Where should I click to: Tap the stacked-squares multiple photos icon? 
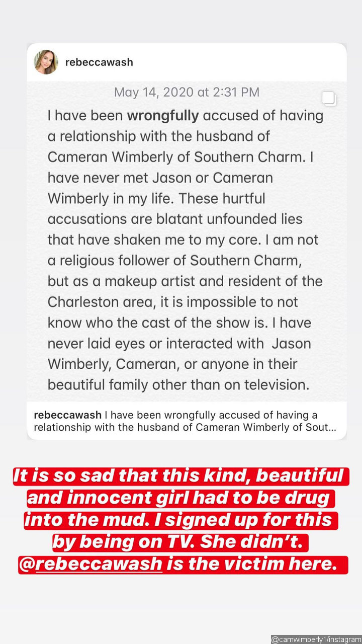pyautogui.click(x=329, y=98)
